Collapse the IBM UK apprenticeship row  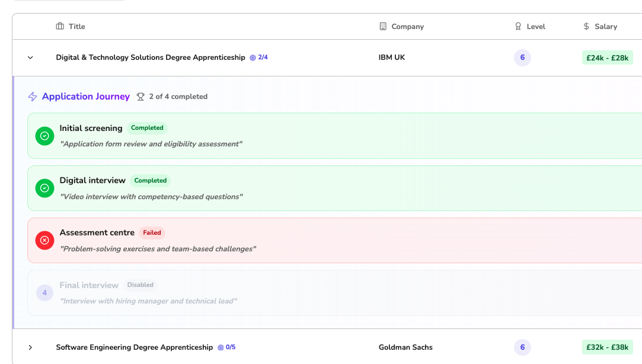tap(30, 58)
